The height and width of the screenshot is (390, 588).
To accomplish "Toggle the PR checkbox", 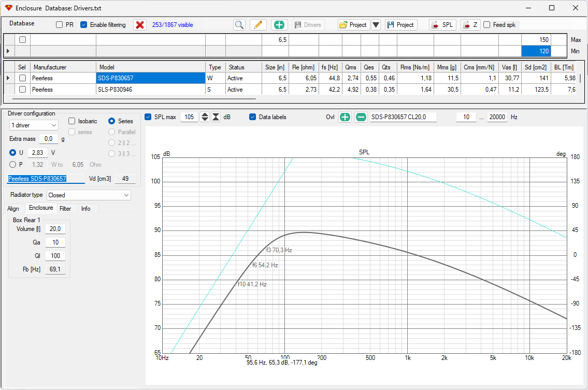I will 59,25.
